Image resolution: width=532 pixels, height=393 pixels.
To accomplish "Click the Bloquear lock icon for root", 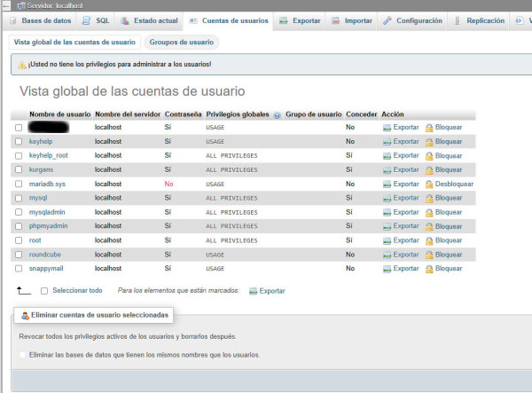I will (x=429, y=240).
